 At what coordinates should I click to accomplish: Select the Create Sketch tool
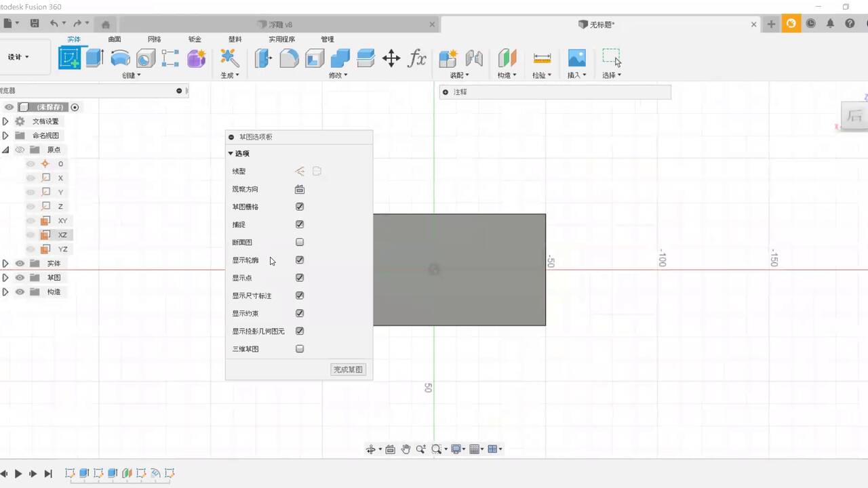point(69,58)
